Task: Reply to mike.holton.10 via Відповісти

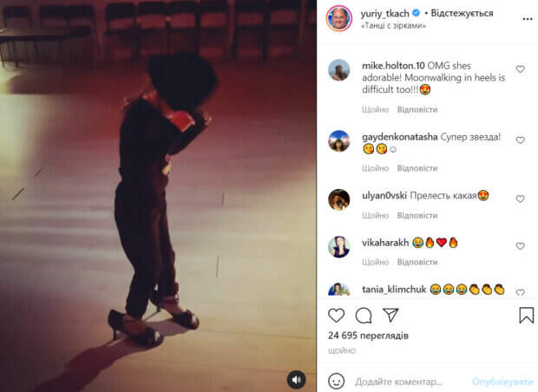Action: click(x=417, y=109)
